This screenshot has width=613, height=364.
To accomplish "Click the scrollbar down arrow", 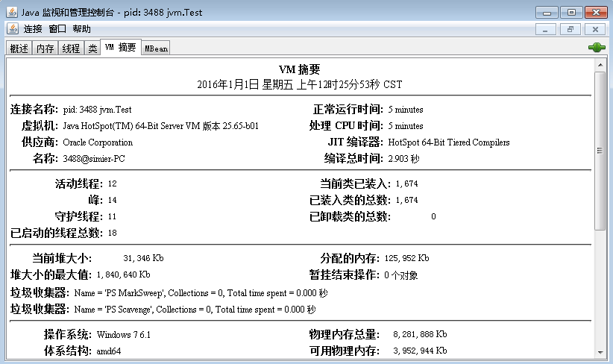I will pyautogui.click(x=600, y=352).
